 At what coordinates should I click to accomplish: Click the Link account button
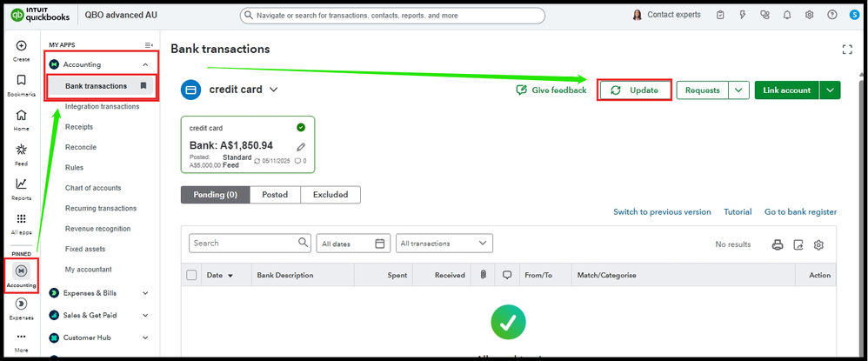click(x=786, y=90)
